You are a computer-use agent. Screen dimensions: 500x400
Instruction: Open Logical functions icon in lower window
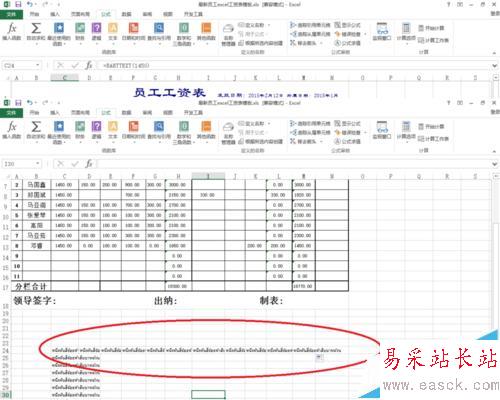[96, 131]
